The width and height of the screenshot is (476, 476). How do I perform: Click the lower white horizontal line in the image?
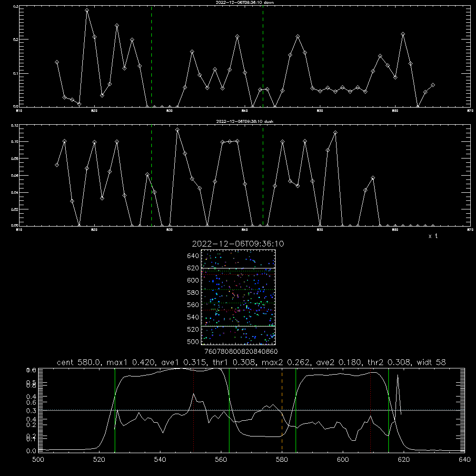[238, 326]
